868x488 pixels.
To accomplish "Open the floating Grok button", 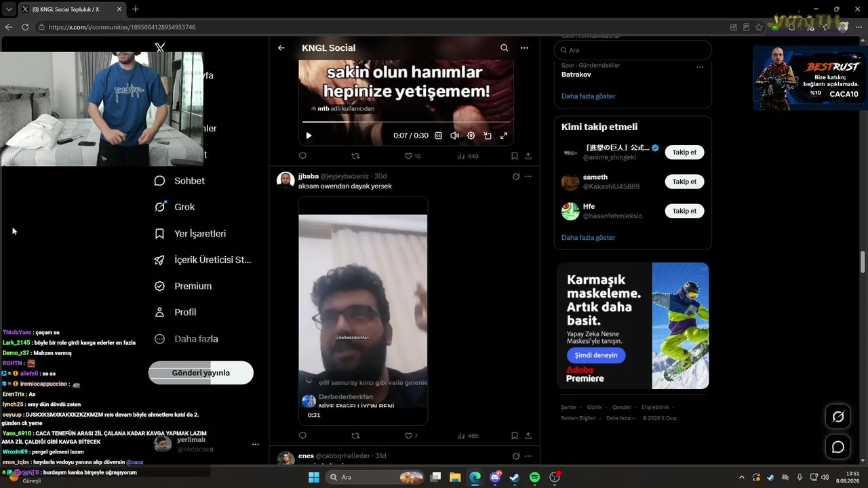I will [838, 417].
